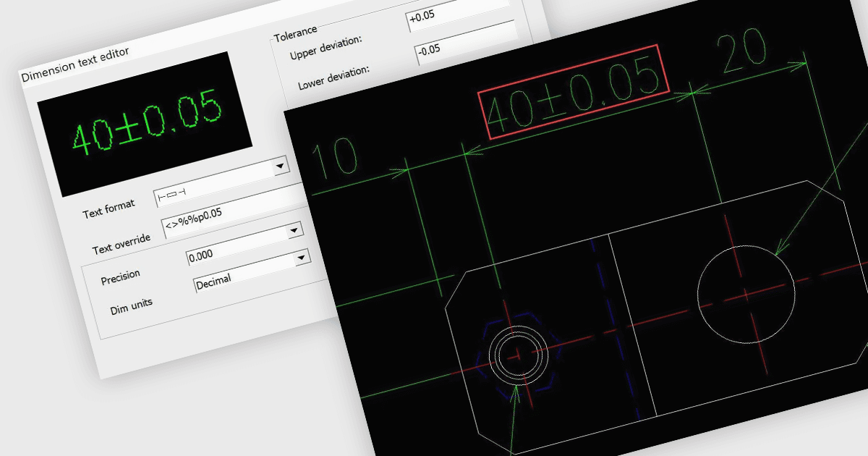Viewport: 868px width, 456px height.
Task: Click the Dim units label
Action: (131, 308)
